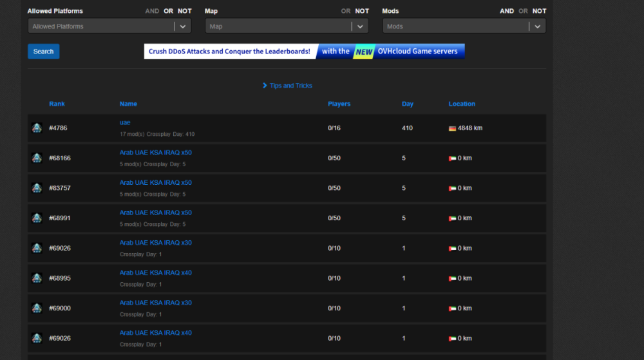
Task: Sort the server list by Players column
Action: (x=339, y=104)
